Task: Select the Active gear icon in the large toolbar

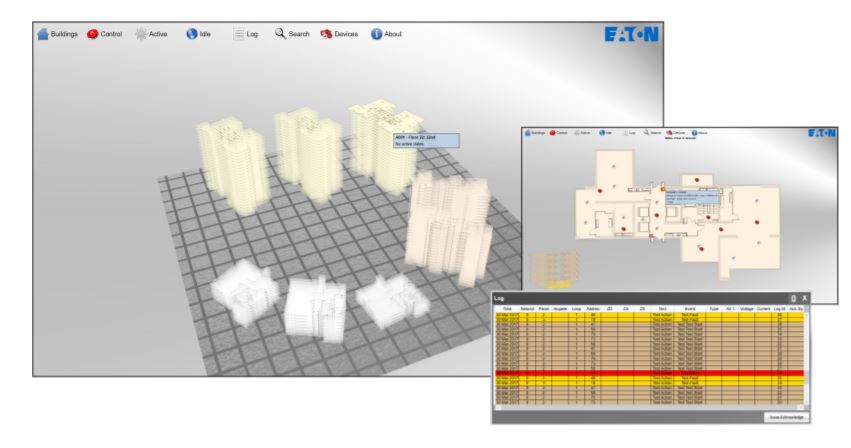Action: pyautogui.click(x=141, y=34)
